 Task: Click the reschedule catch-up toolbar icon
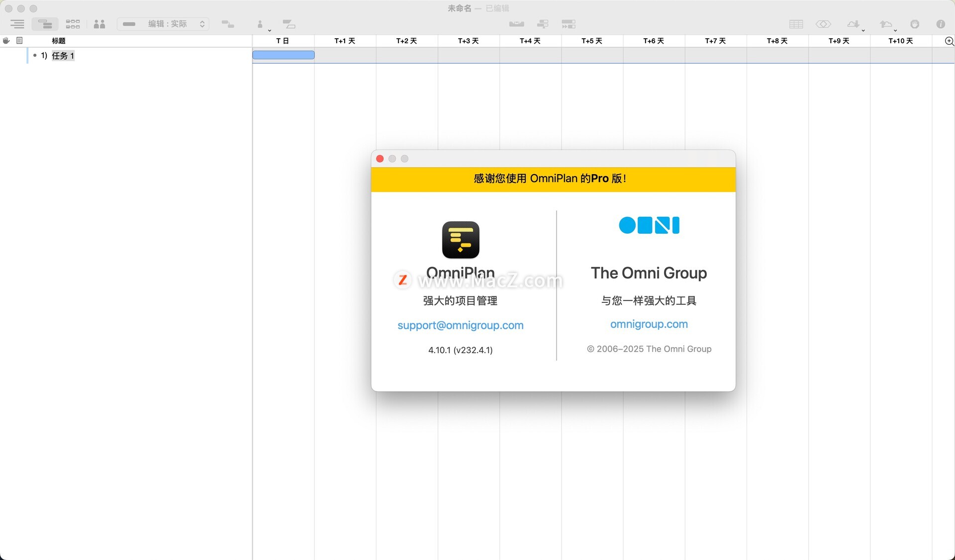click(569, 24)
